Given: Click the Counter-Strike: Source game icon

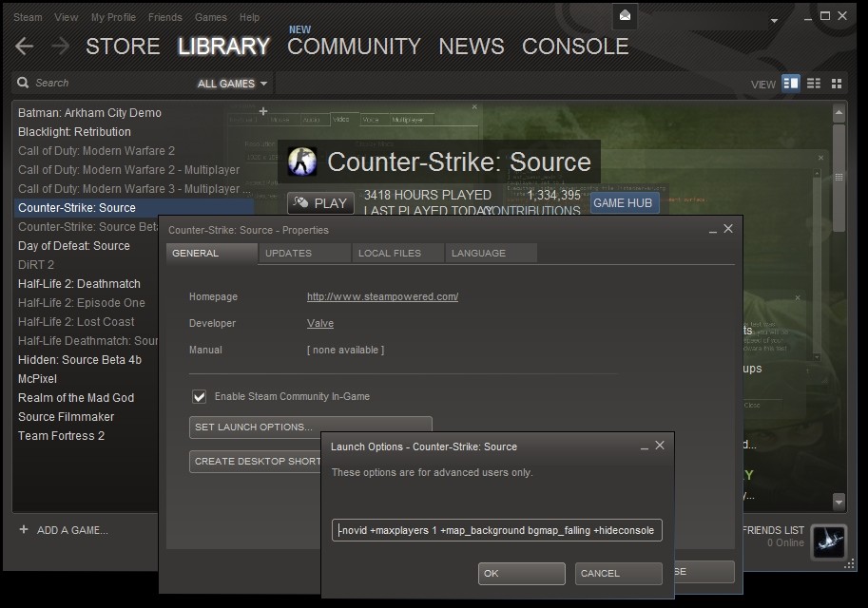Looking at the screenshot, I should point(302,161).
